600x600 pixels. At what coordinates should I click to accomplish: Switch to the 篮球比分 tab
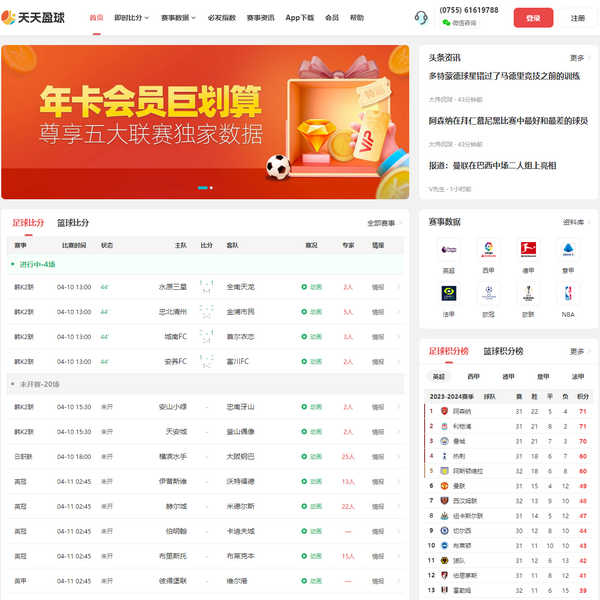73,223
